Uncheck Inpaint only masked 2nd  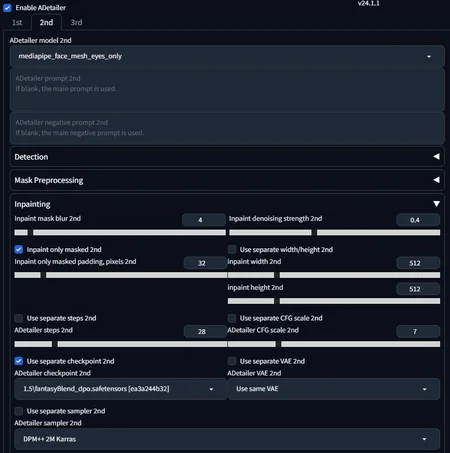[x=19, y=249]
